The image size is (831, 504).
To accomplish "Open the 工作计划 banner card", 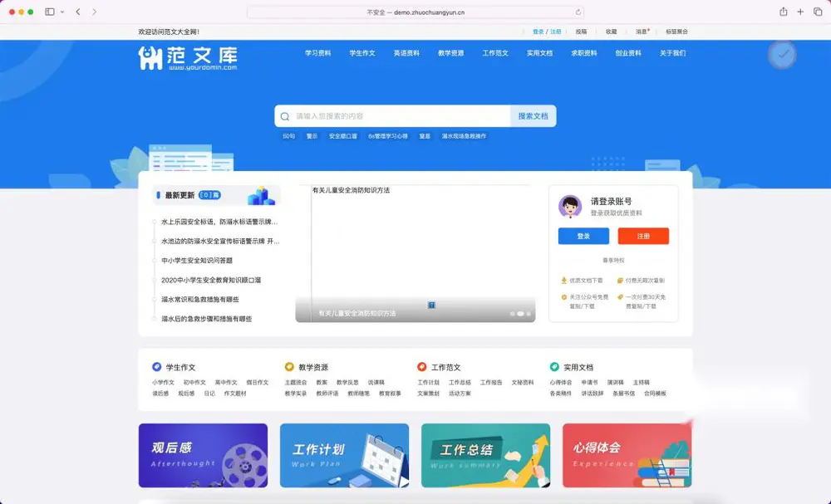I will point(345,455).
